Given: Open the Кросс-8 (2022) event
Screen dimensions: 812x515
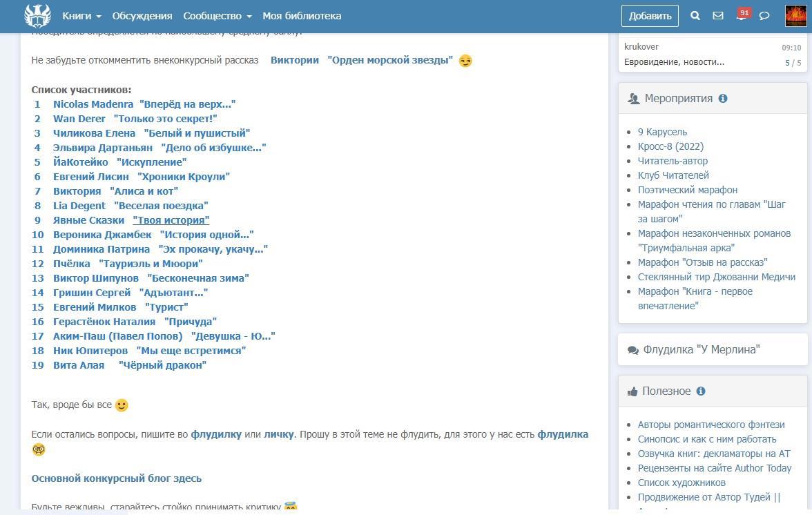Looking at the screenshot, I should [x=670, y=146].
